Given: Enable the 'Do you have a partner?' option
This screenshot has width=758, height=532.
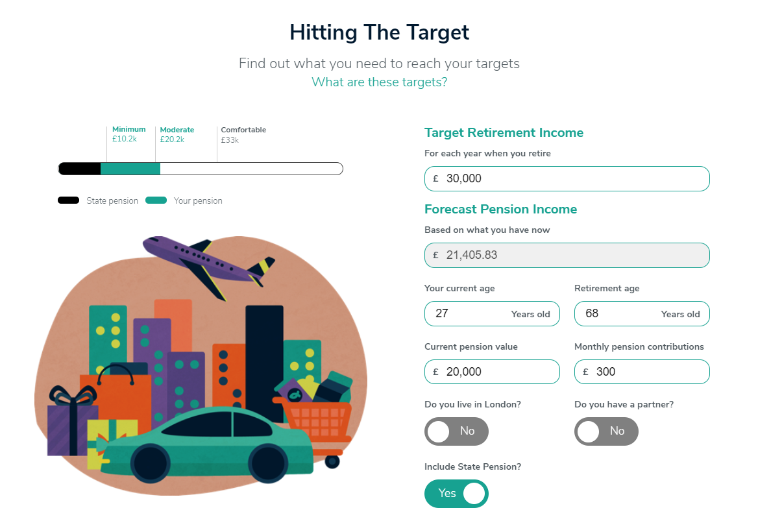Looking at the screenshot, I should coord(606,431).
